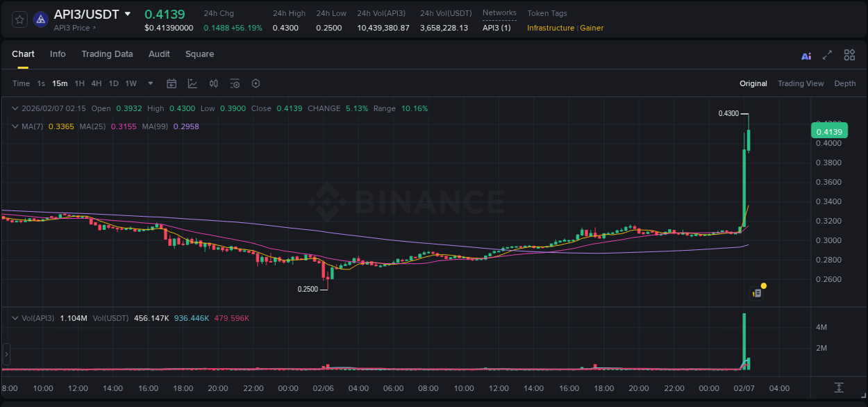Follow the API3 Price link
The width and height of the screenshot is (868, 407).
[74, 28]
